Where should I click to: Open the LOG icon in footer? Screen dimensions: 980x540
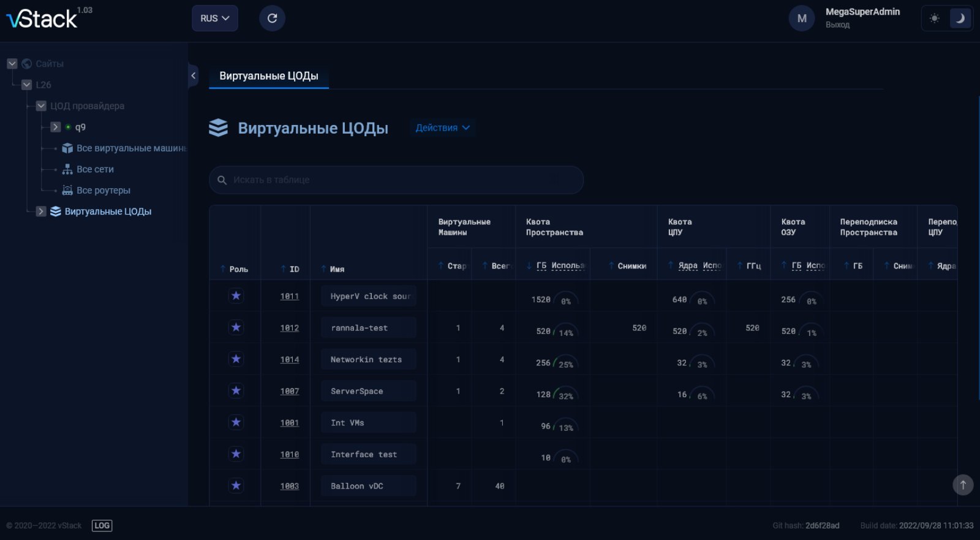(102, 525)
